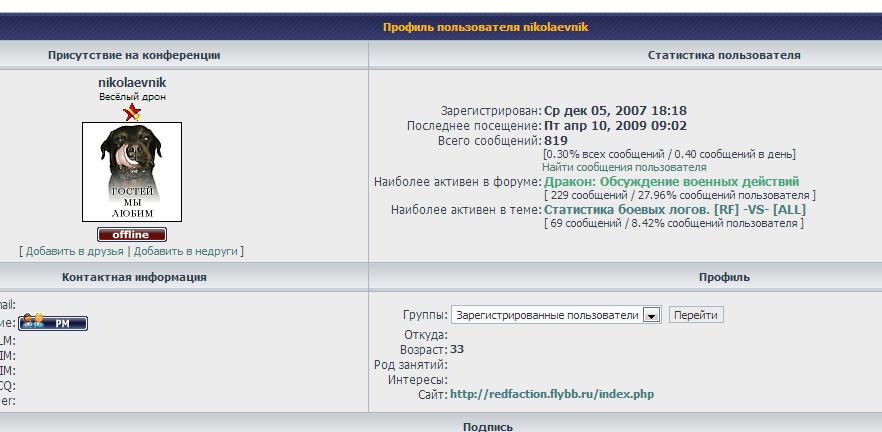Screen dimensions: 882x432
Task: Click the Группы: label
Action: point(425,314)
